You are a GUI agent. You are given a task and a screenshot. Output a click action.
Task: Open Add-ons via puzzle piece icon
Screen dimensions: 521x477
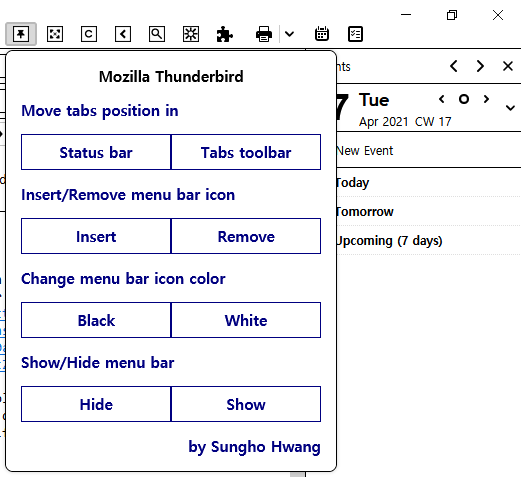(x=225, y=34)
